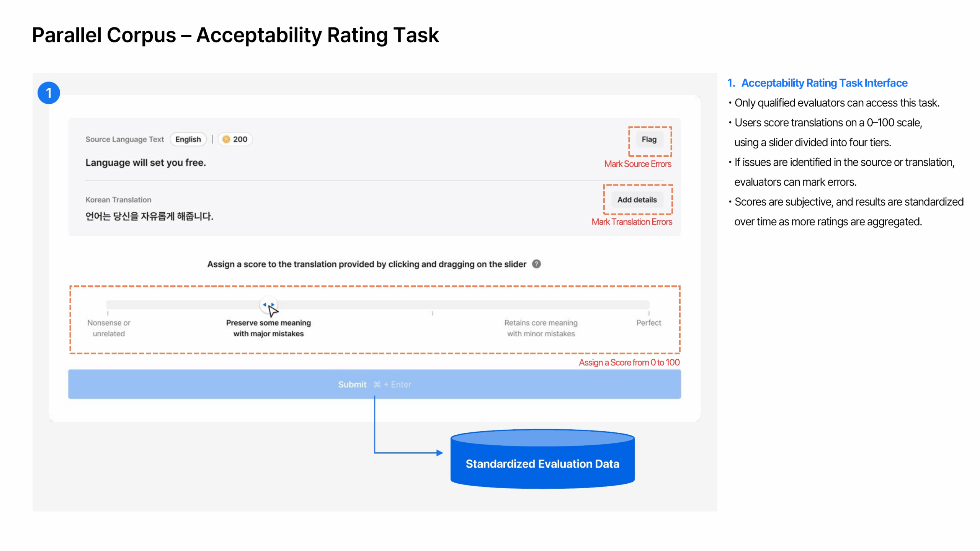Viewport: 980px width, 551px height.
Task: Click source text 'Language will set you free.'
Action: pyautogui.click(x=145, y=163)
